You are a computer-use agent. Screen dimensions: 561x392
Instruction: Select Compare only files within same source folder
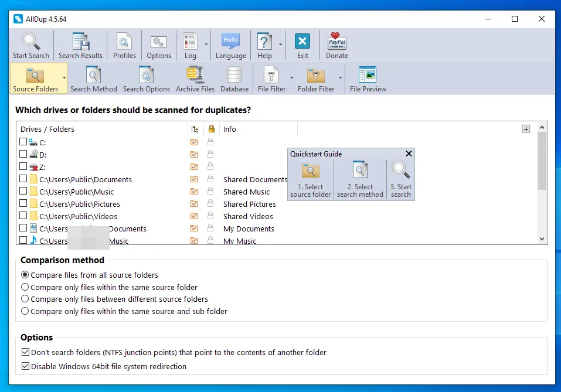pyautogui.click(x=110, y=287)
